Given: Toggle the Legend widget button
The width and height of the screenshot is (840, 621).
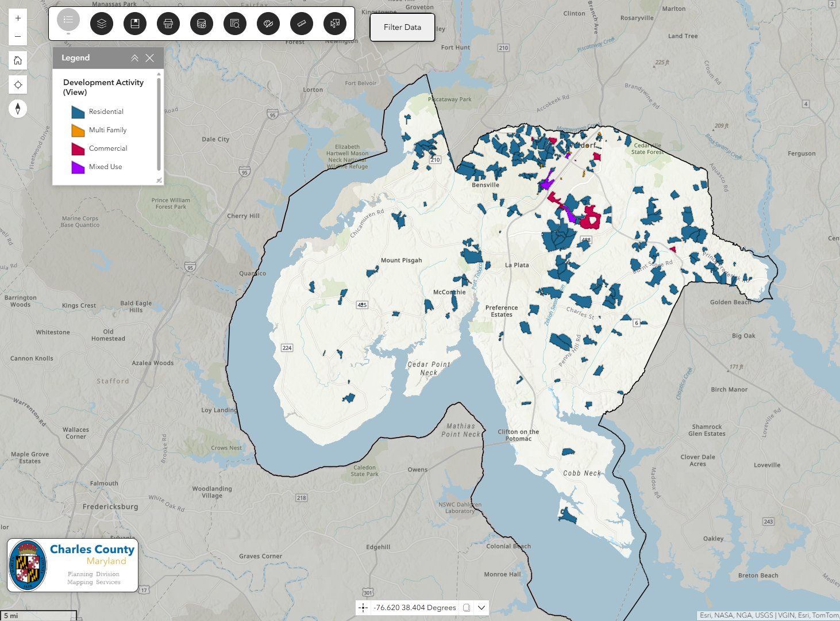Looking at the screenshot, I should pyautogui.click(x=68, y=20).
